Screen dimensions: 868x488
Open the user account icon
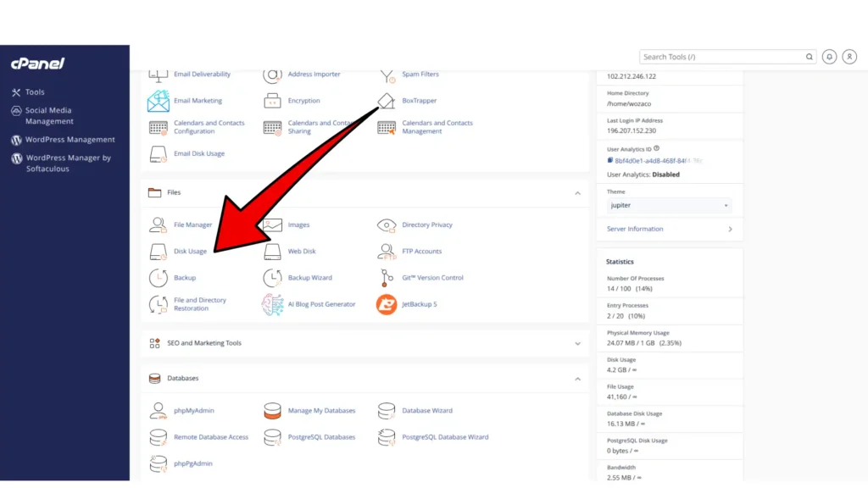pos(849,57)
